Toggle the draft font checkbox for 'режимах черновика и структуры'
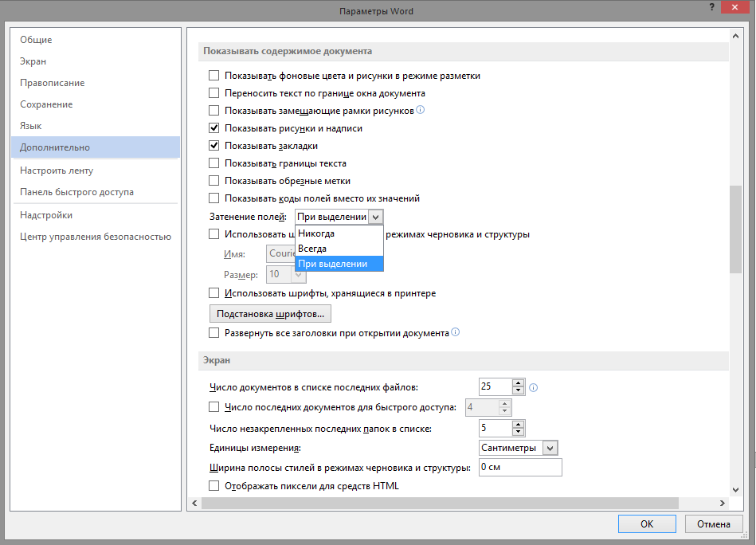756x545 pixels. coord(213,234)
